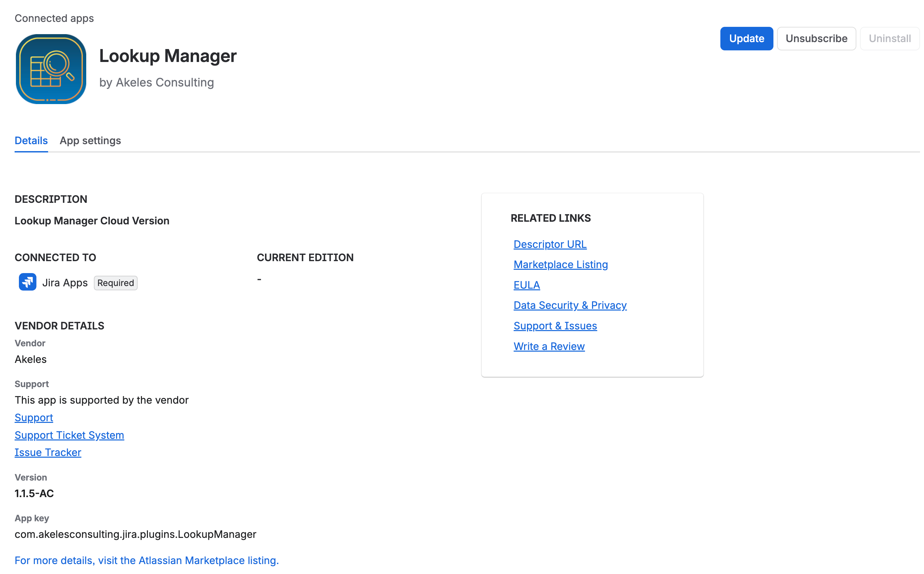Click the 'Lookup Manager Cloud Version' description
The width and height of the screenshot is (924, 574).
pos(92,221)
